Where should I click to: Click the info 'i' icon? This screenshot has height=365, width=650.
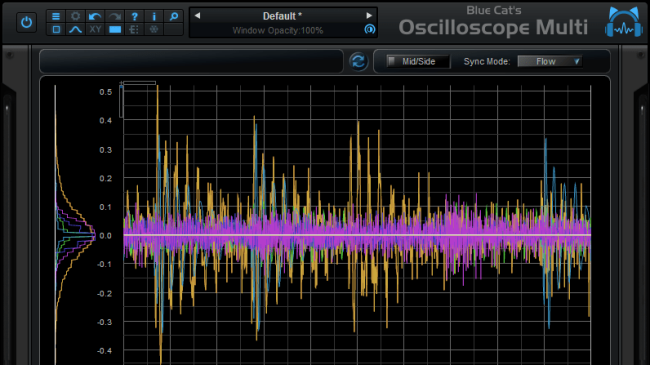coord(154,16)
